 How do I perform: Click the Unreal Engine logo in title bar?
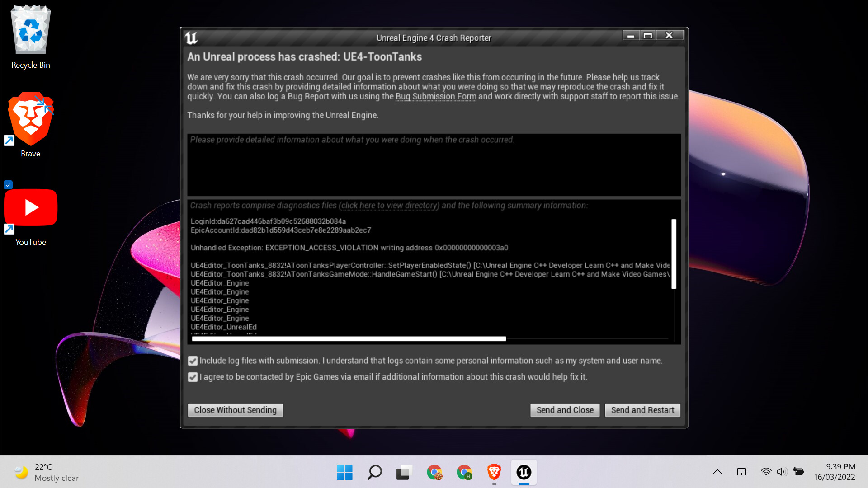191,38
